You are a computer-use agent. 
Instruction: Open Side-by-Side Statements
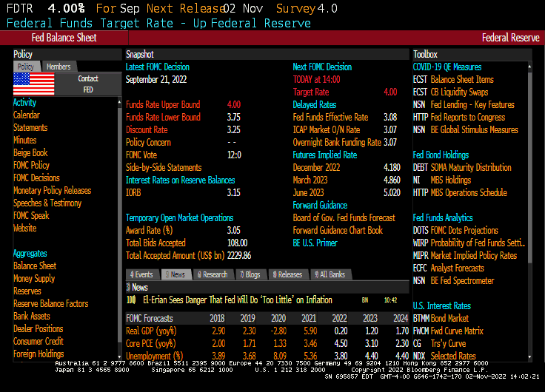[164, 167]
